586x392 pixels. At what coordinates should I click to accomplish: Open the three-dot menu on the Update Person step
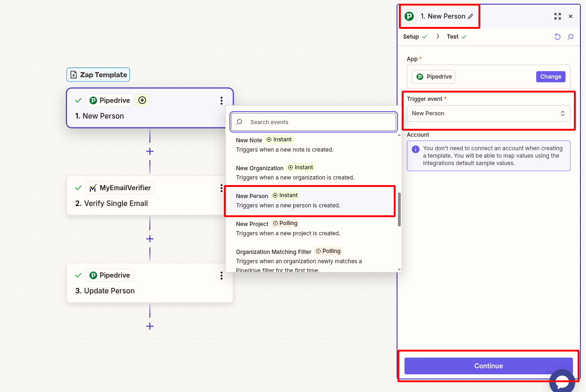222,276
